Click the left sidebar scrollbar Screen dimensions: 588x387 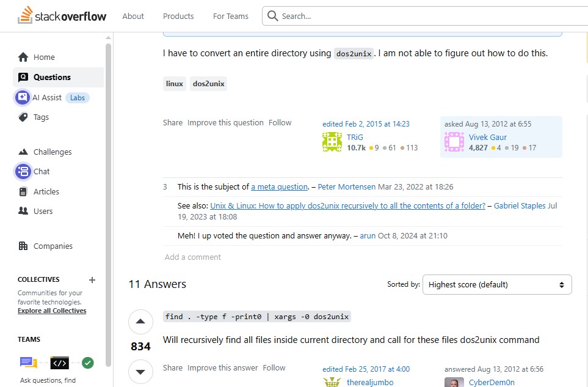click(108, 205)
